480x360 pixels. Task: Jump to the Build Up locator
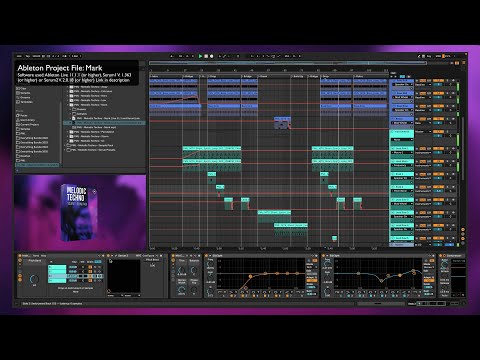point(298,76)
